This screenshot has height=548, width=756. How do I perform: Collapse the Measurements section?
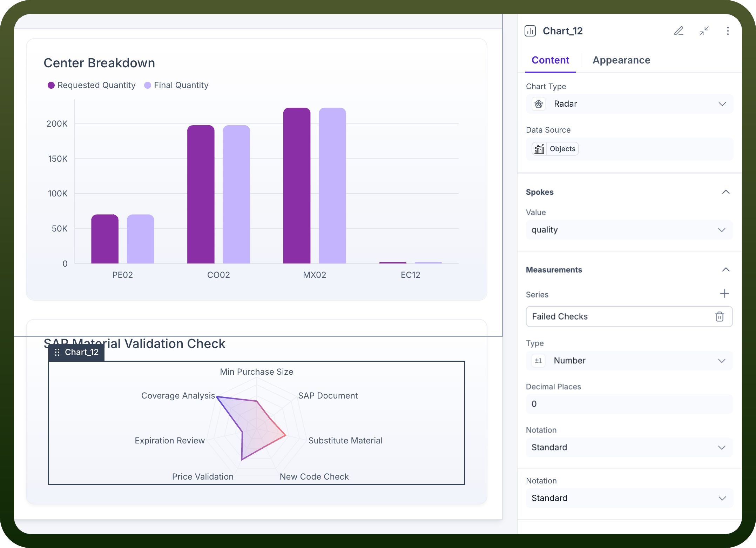click(x=726, y=269)
